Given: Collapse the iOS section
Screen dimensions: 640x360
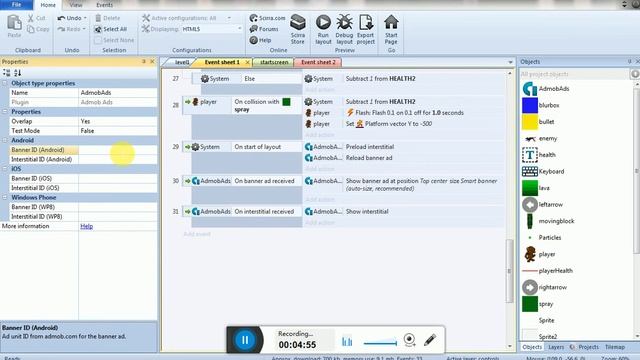Looking at the screenshot, I should pyautogui.click(x=5, y=169).
